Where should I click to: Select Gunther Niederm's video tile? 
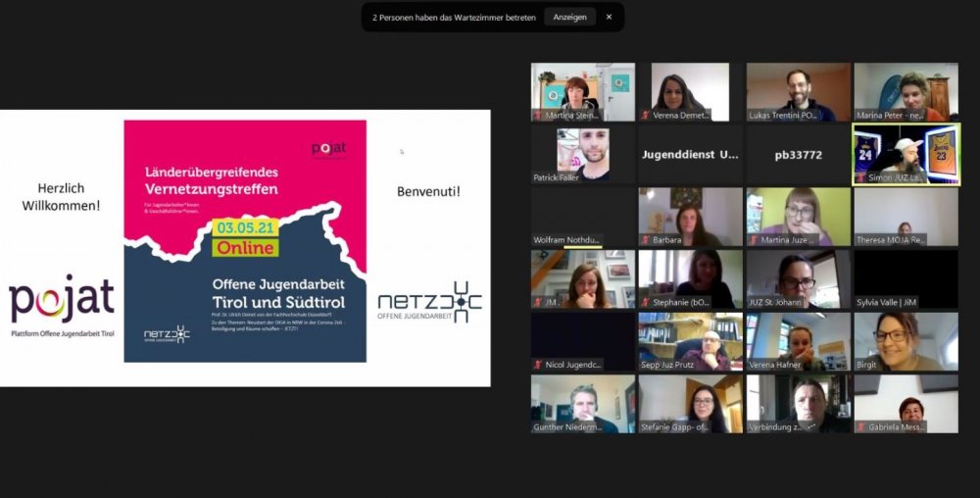click(x=582, y=404)
